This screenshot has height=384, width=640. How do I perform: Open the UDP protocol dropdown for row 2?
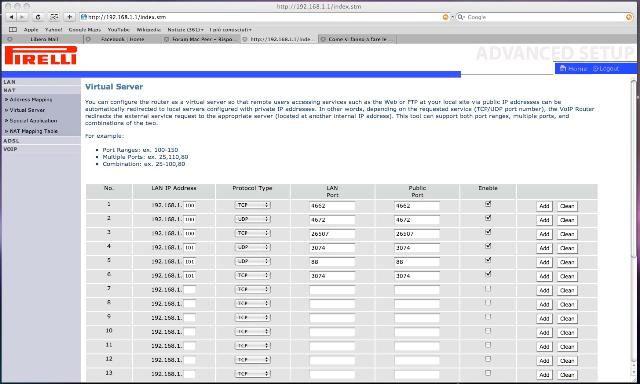click(x=253, y=219)
